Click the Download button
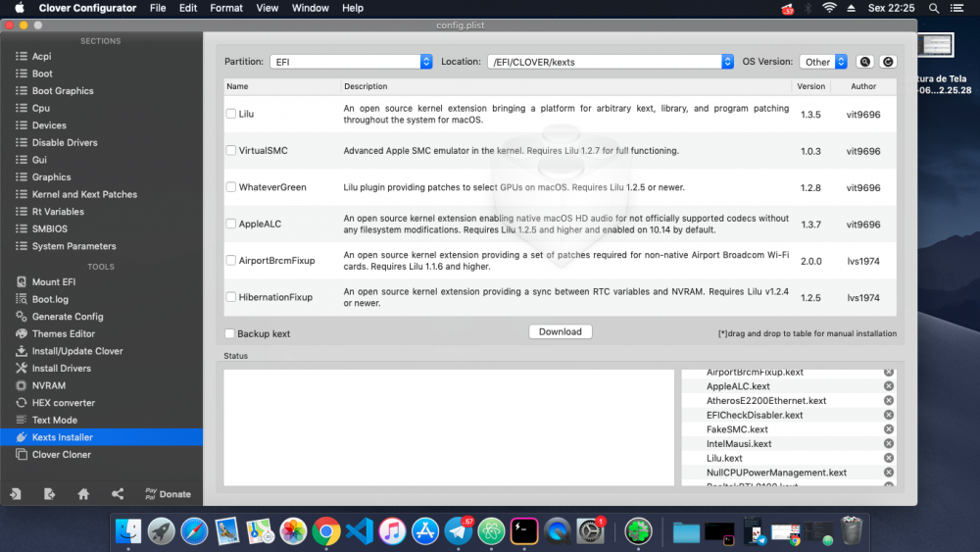980x552 pixels. [560, 332]
